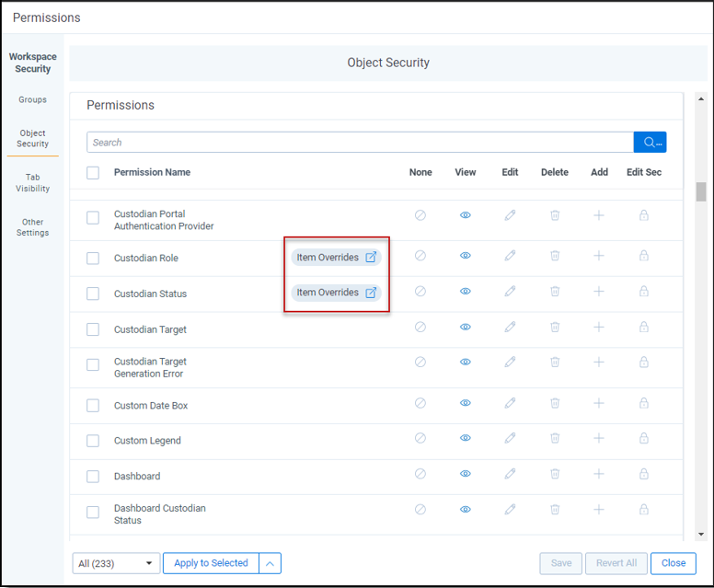Screen dimensions: 714x588
Task: Click Add plus icon for Custom Legend
Action: (599, 438)
